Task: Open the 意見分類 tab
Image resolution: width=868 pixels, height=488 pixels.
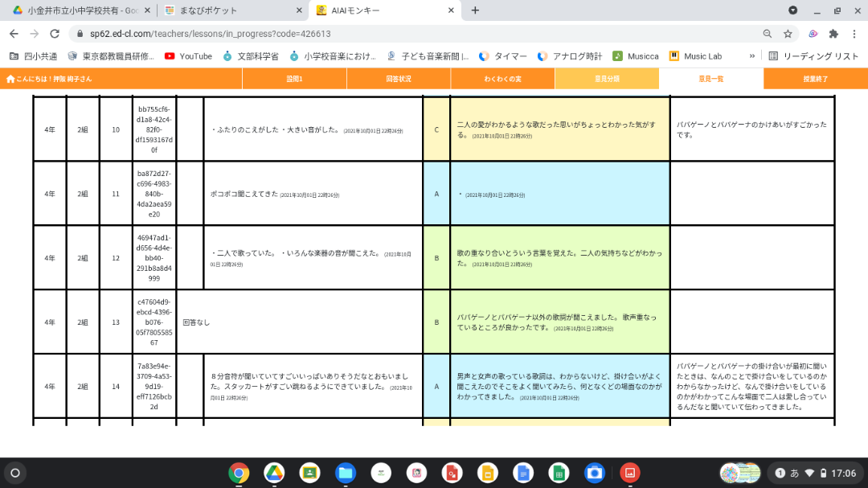Action: tap(607, 79)
